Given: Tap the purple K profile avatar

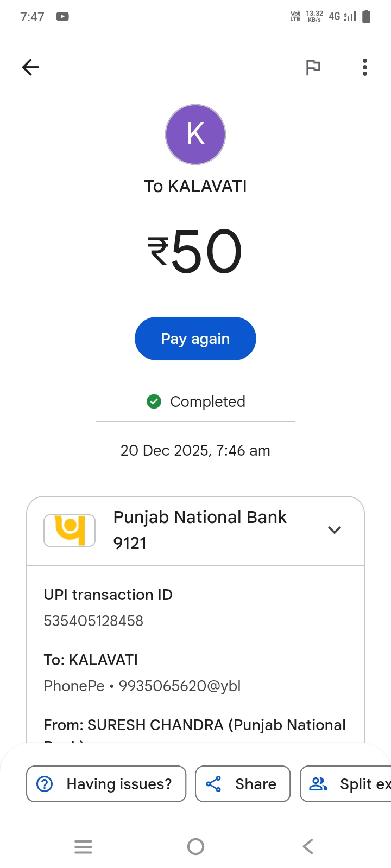Looking at the screenshot, I should (195, 135).
